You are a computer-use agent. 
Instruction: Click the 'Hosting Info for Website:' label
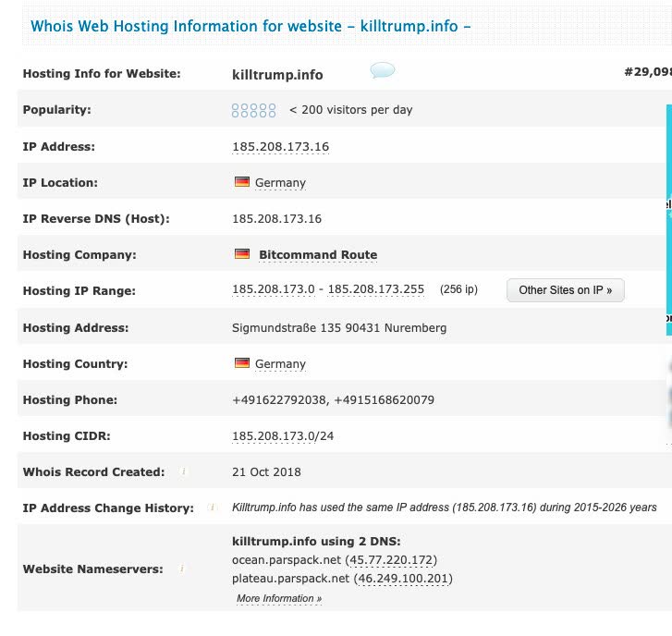pyautogui.click(x=102, y=74)
